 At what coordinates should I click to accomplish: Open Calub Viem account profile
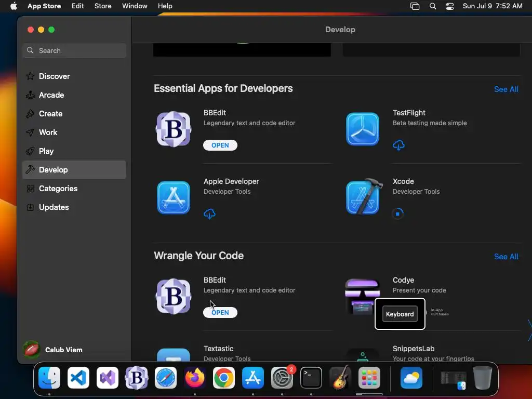click(x=53, y=350)
